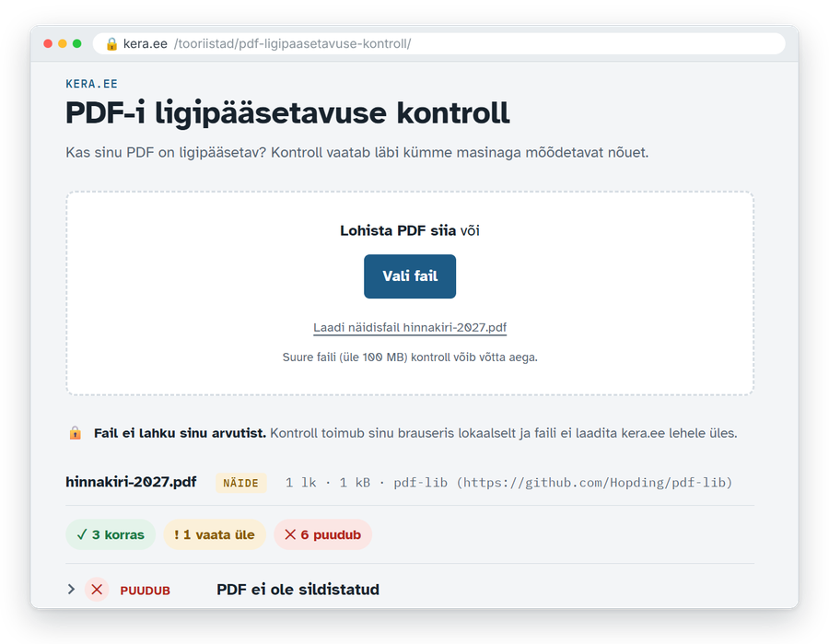Click the padlock icon in the address bar

(111, 43)
